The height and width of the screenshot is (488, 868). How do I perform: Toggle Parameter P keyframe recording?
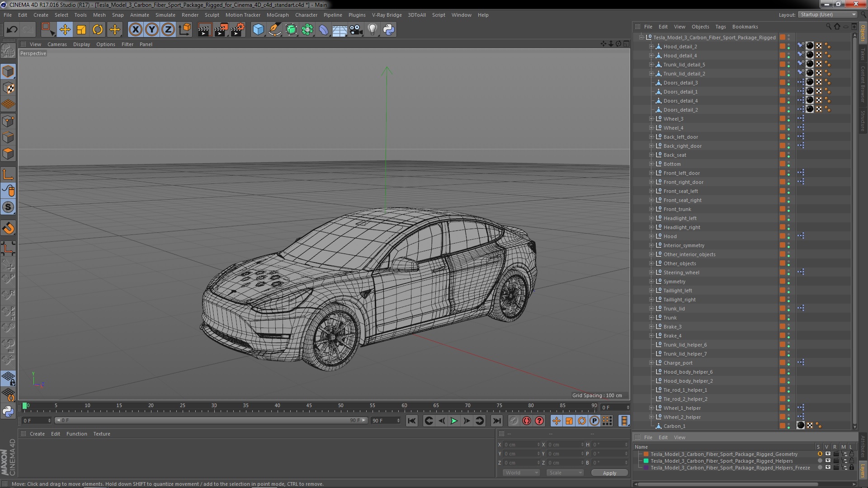[594, 421]
